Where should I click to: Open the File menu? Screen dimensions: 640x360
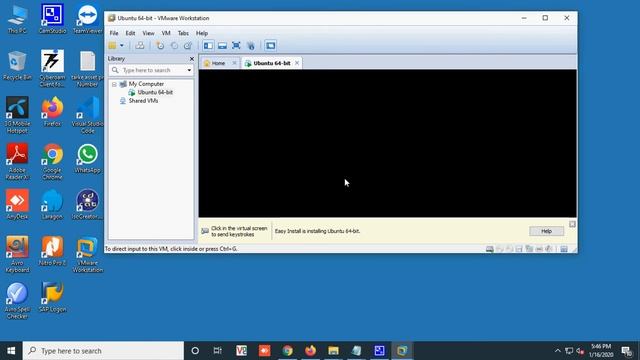[114, 33]
